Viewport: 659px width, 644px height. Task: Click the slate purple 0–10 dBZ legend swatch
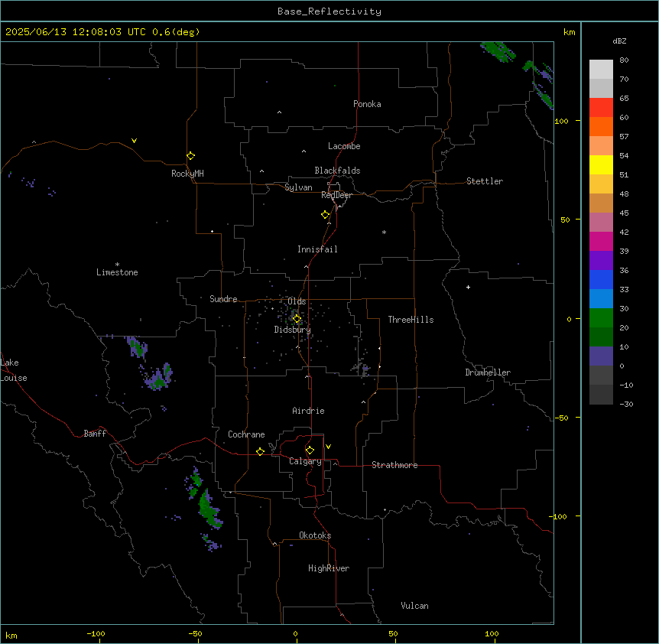click(x=601, y=356)
